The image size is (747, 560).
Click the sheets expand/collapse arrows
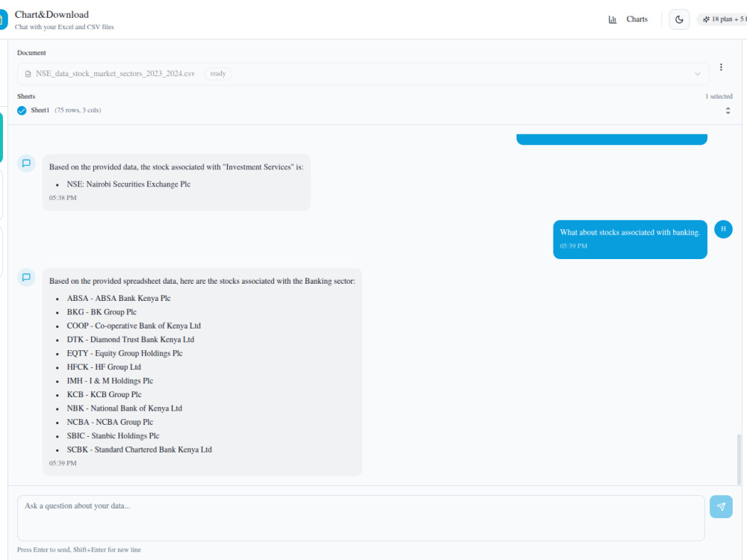click(728, 111)
